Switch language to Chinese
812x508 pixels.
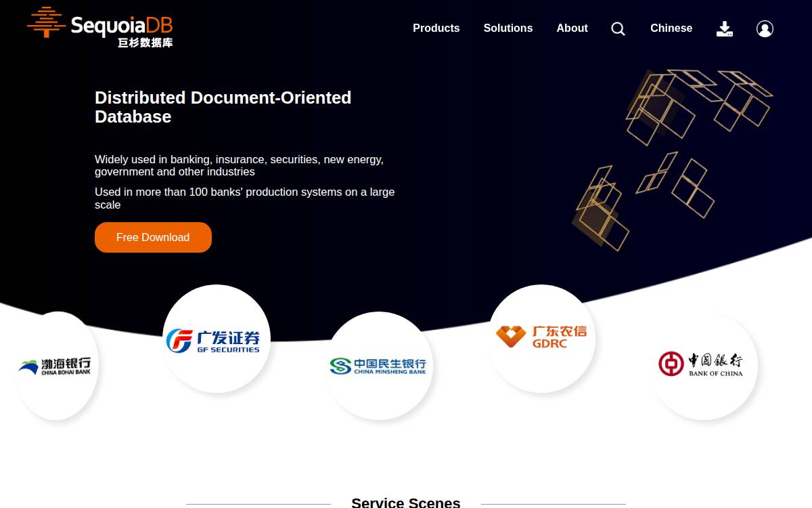coord(671,28)
